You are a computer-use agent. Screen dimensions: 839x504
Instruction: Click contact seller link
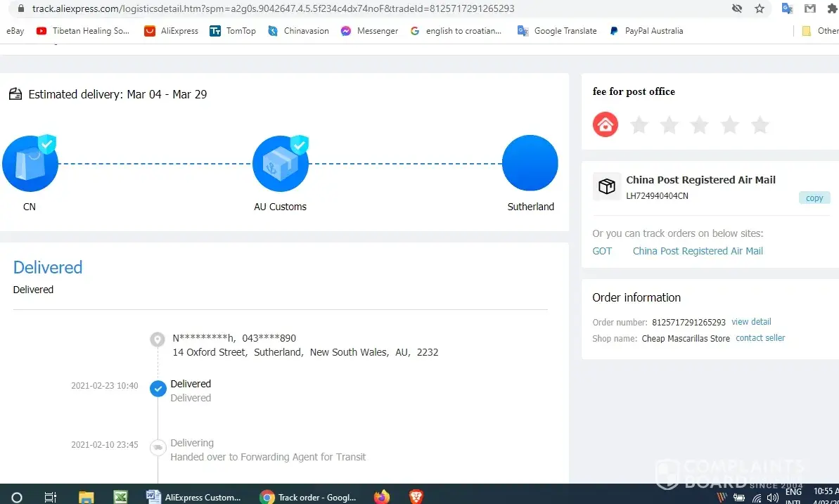(x=760, y=338)
